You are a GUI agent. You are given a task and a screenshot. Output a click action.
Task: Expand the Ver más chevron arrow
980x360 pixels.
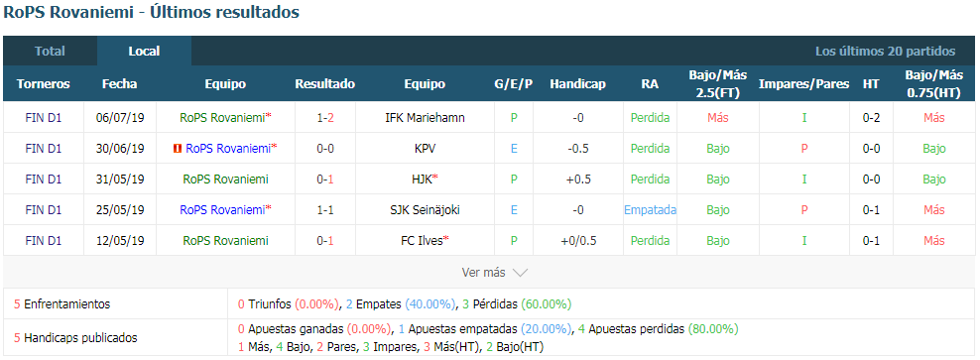[520, 273]
